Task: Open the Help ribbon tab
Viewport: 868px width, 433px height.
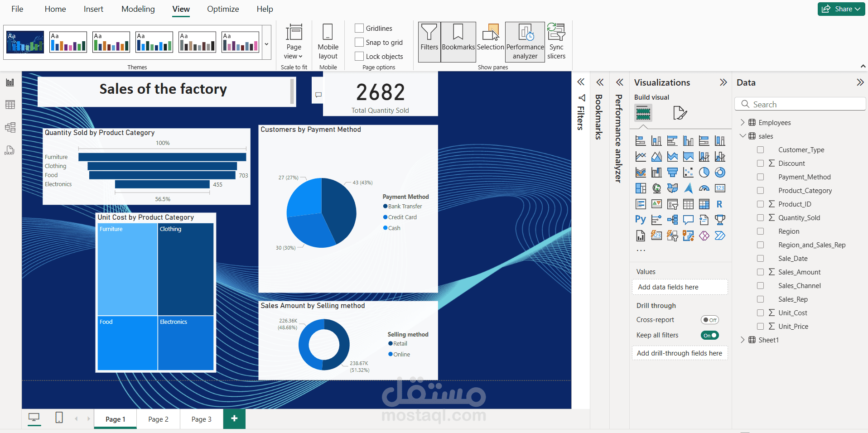Action: pyautogui.click(x=265, y=9)
